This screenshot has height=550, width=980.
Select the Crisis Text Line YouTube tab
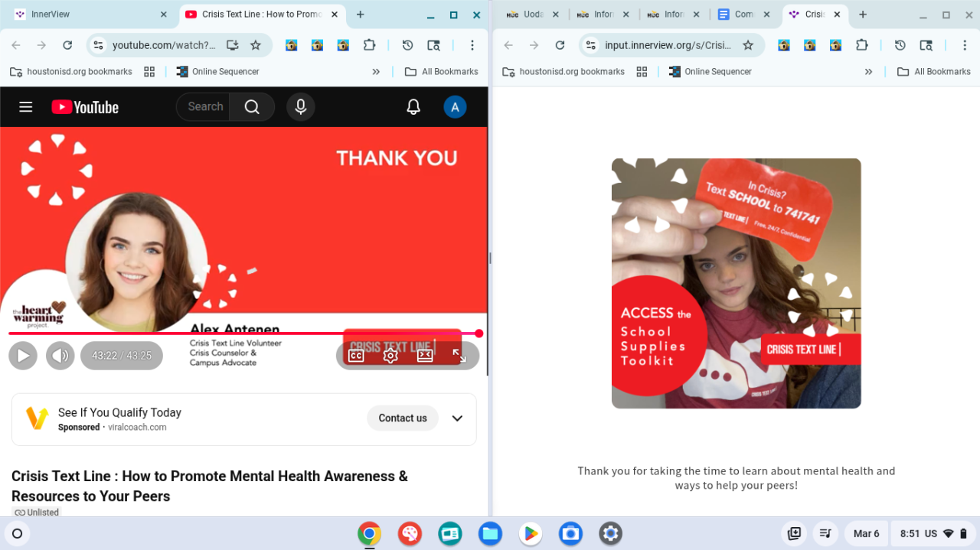(261, 15)
